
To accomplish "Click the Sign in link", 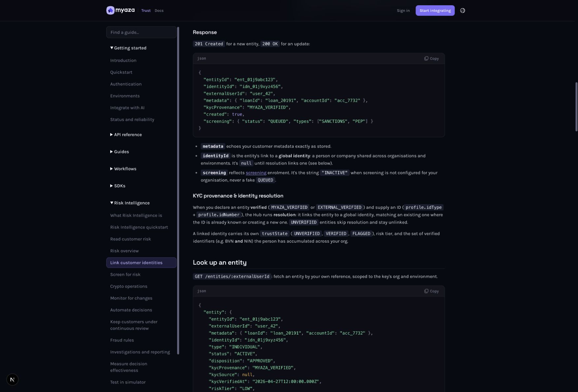I will coord(403,11).
